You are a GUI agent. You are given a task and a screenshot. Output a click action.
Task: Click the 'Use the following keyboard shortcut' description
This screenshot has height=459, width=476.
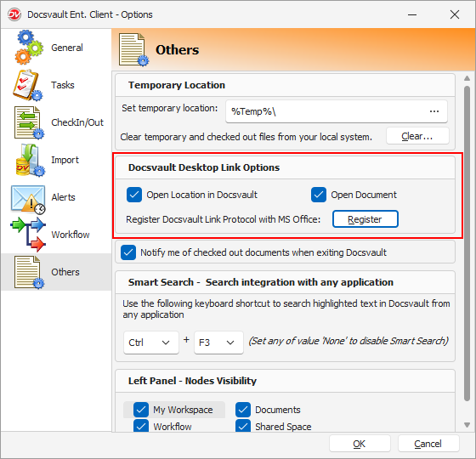pyautogui.click(x=286, y=309)
